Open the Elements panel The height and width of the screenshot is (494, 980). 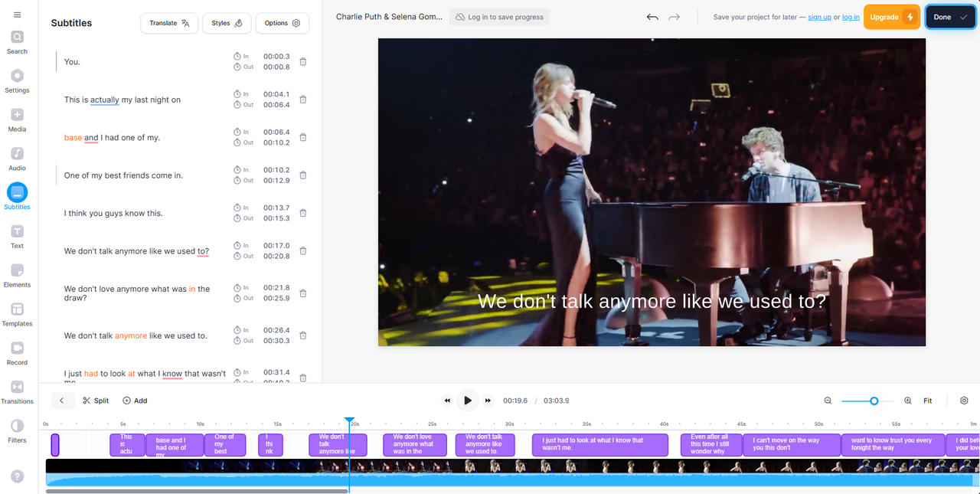[x=17, y=276]
